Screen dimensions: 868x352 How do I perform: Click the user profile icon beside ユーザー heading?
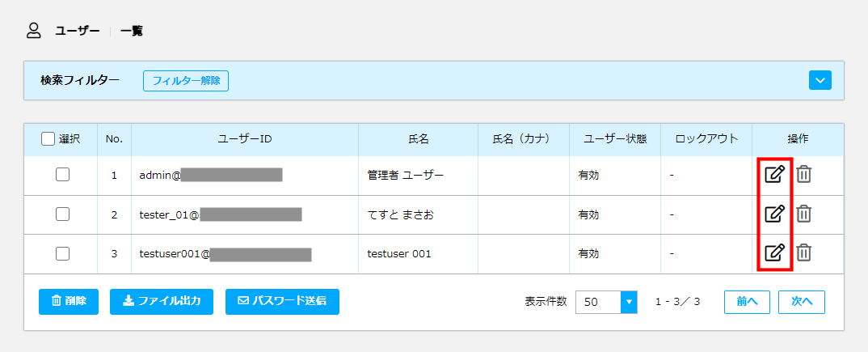(34, 31)
